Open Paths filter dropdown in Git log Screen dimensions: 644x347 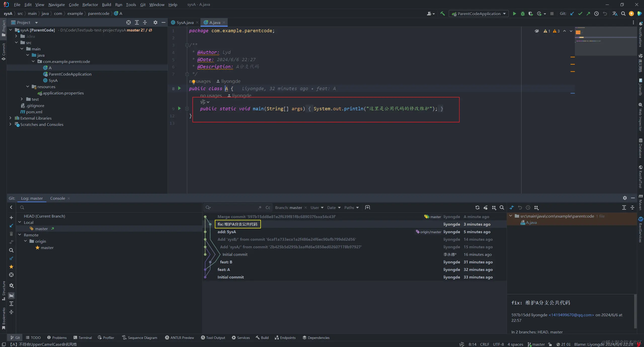pos(351,207)
